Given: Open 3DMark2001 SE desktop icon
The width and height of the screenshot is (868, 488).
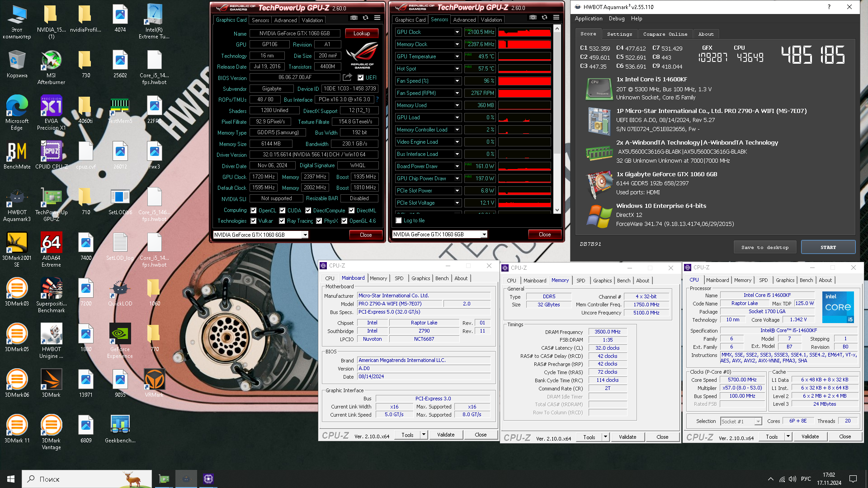Looking at the screenshot, I should tap(17, 250).
